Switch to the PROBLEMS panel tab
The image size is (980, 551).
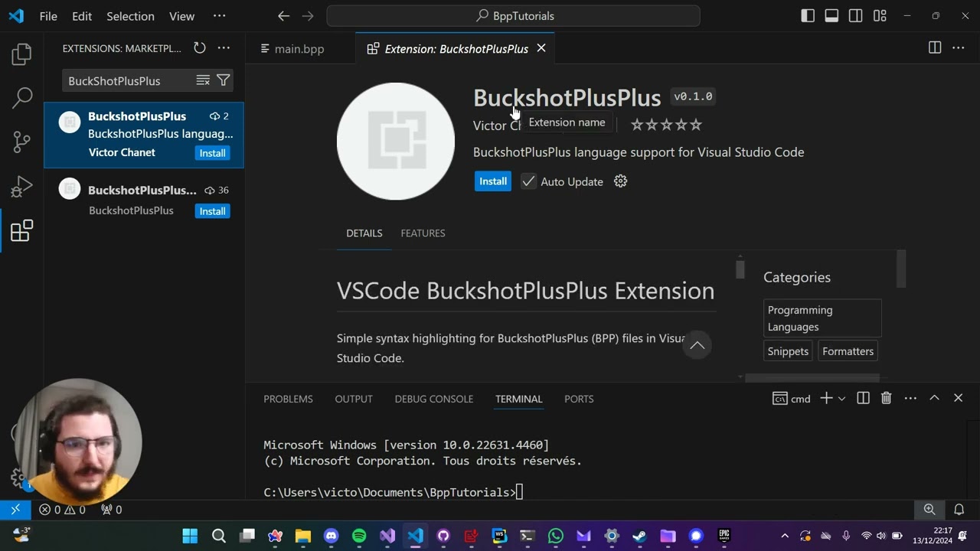288,399
